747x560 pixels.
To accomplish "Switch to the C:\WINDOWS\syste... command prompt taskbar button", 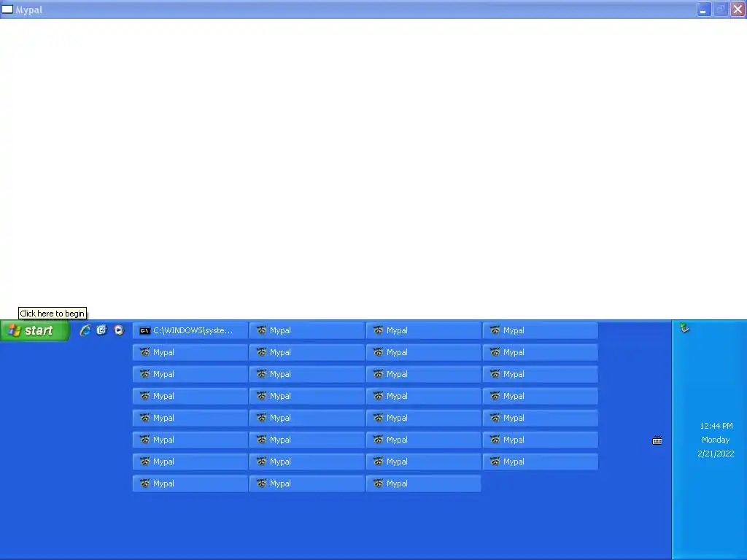I will pos(190,330).
